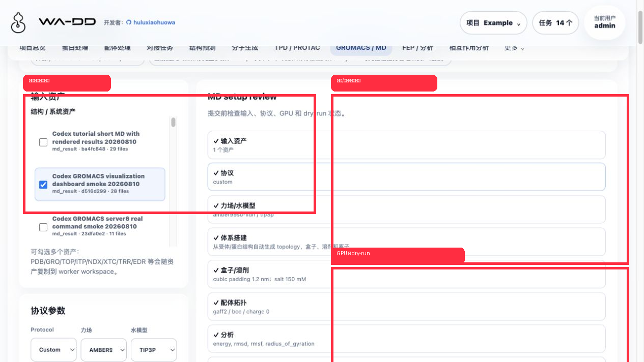644x362 pixels.
Task: Click the 结构 / 系统资产 heading
Action: click(53, 111)
